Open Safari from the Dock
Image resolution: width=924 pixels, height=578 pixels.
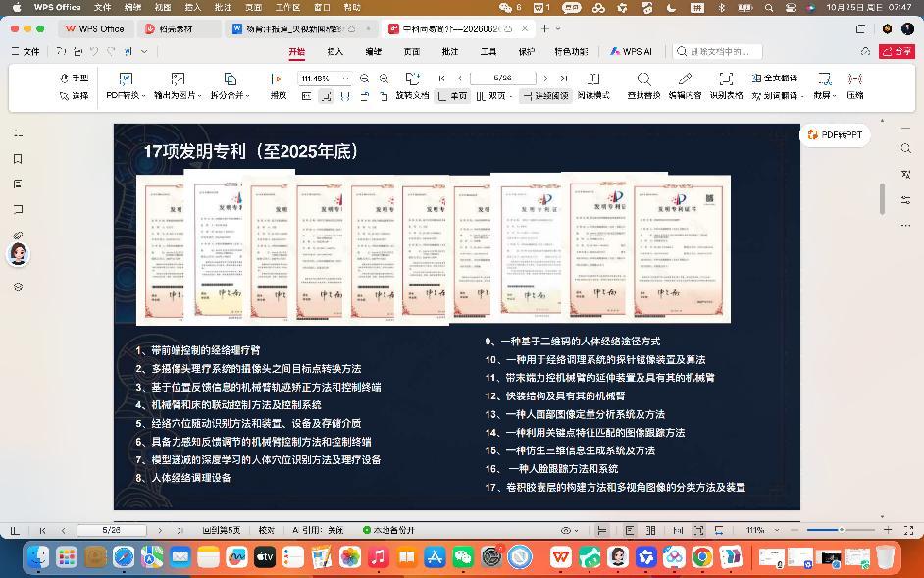[124, 557]
